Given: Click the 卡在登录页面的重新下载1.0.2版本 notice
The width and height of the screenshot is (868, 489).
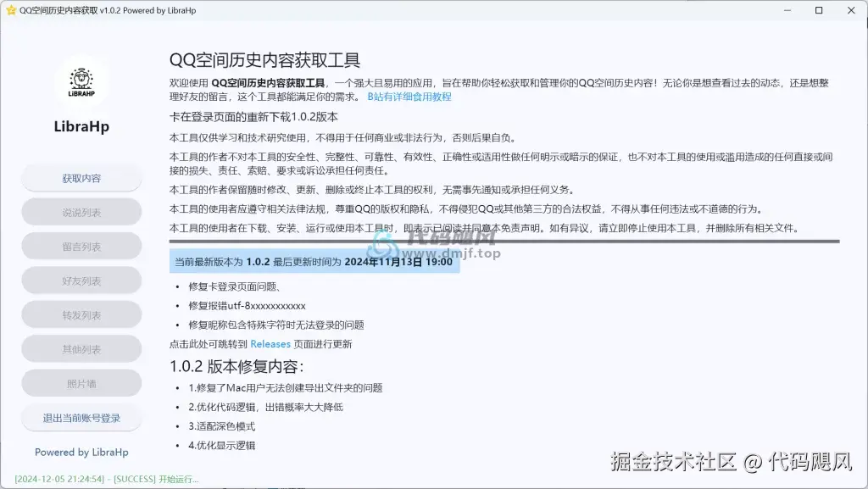Looking at the screenshot, I should coord(253,117).
